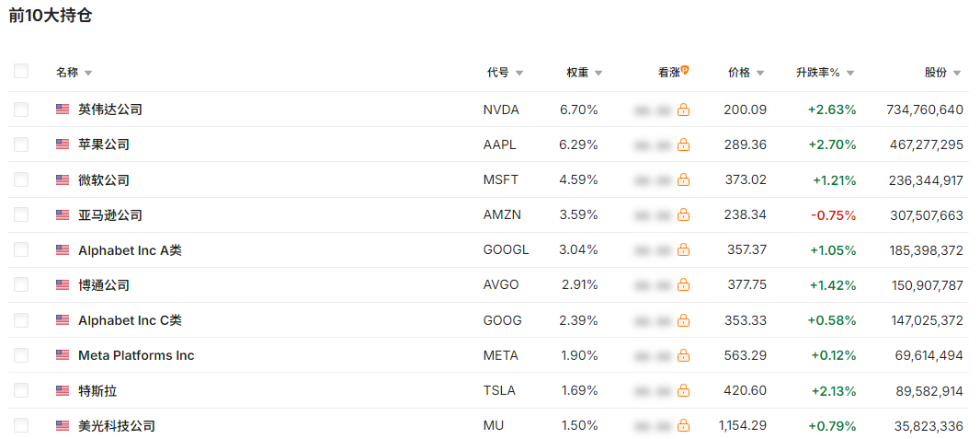The image size is (980, 439).
Task: Click the lock icon in the TSLA row
Action: (684, 391)
